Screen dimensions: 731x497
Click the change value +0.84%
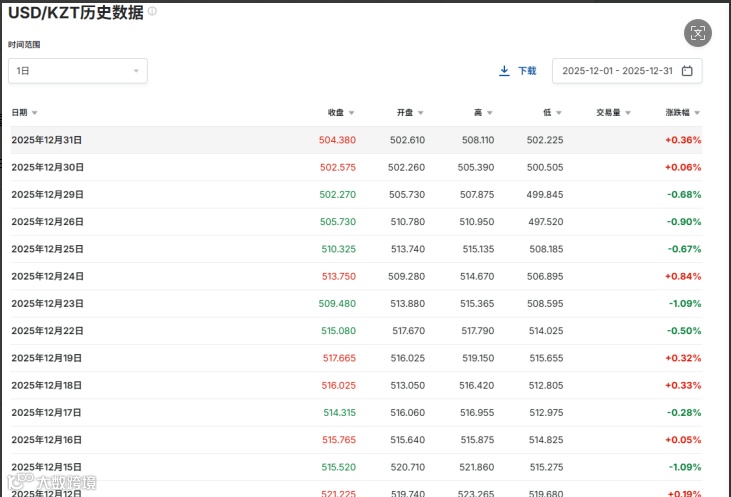tap(683, 276)
